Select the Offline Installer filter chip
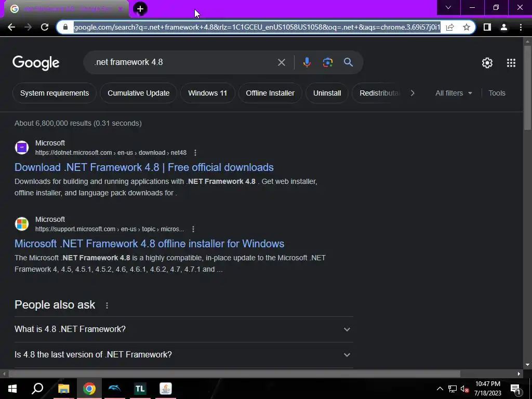The image size is (532, 399). coord(270,93)
